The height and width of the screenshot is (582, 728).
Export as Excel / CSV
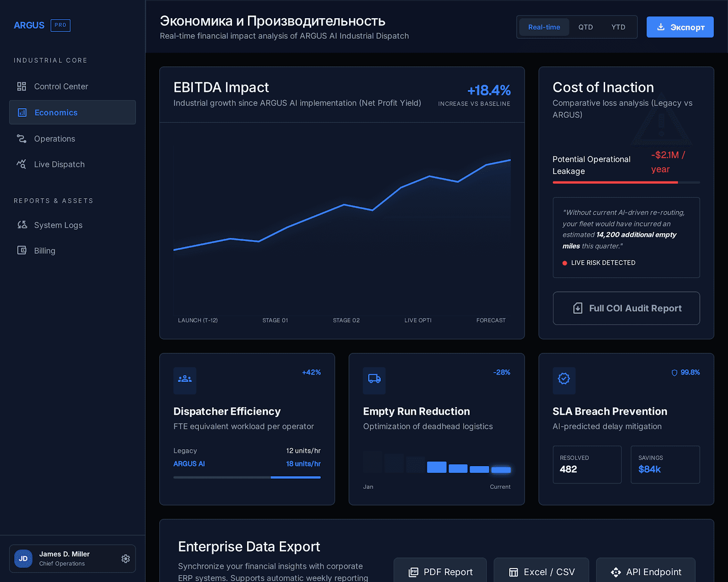(x=541, y=571)
